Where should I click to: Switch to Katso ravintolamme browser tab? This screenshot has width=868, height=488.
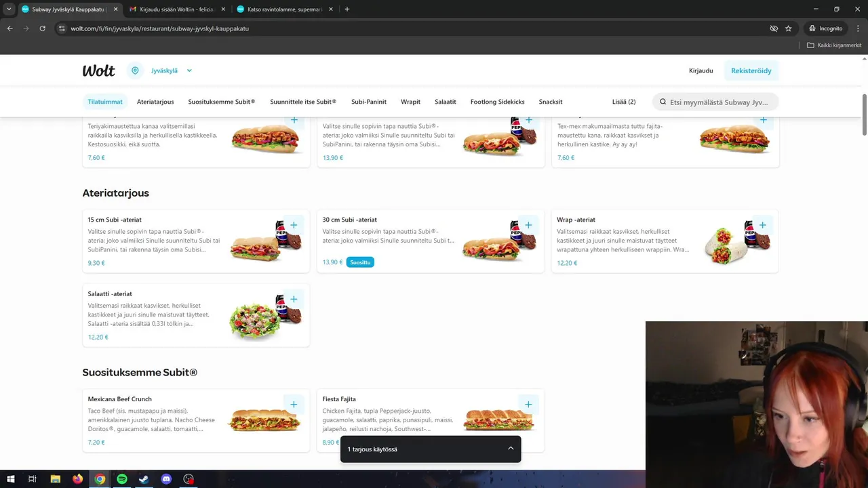284,9
